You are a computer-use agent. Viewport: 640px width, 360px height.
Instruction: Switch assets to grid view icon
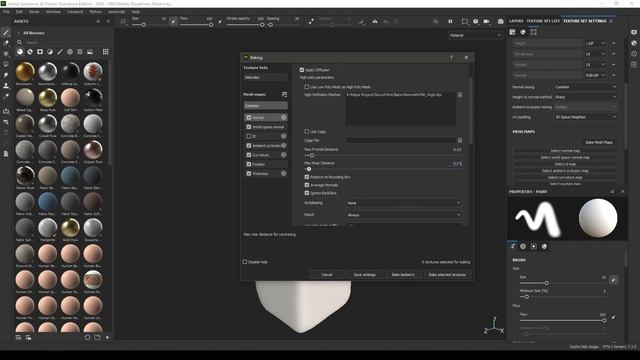pos(105,52)
